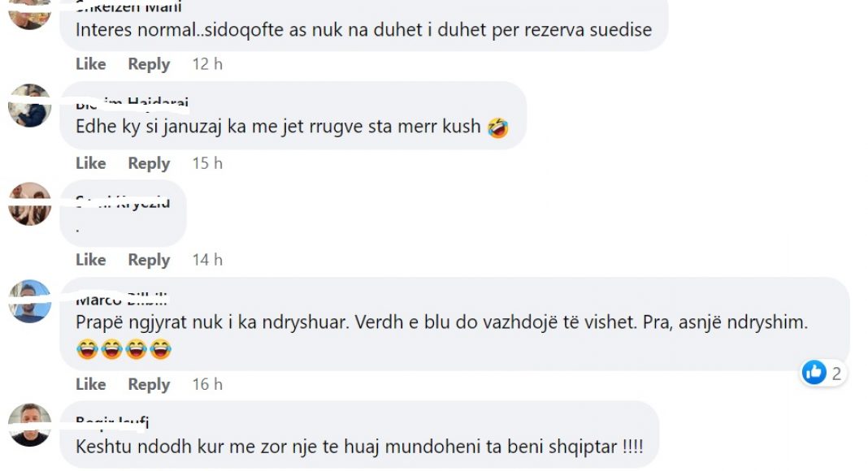This screenshot has height=471, width=868.
Task: Like the 'Edhe ky si januzaj' comment
Action: click(x=91, y=163)
